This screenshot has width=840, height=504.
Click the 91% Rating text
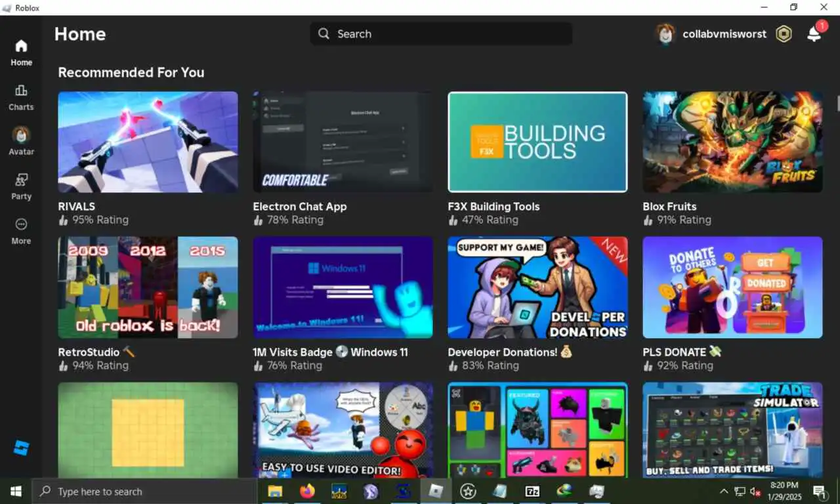coord(685,220)
